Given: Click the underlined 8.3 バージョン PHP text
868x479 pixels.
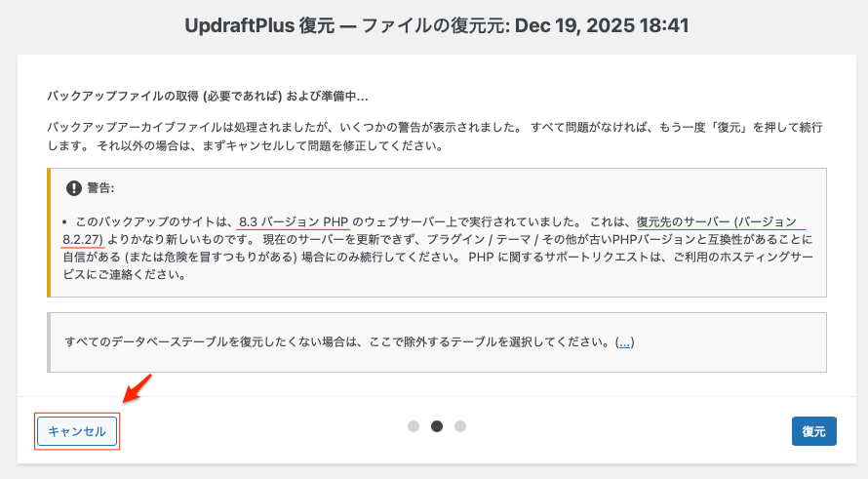Looking at the screenshot, I should [294, 221].
